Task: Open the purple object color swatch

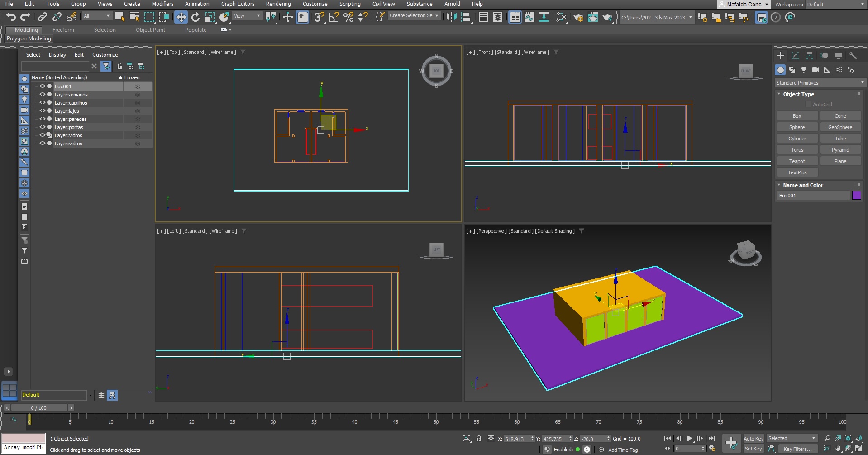Action: (856, 196)
